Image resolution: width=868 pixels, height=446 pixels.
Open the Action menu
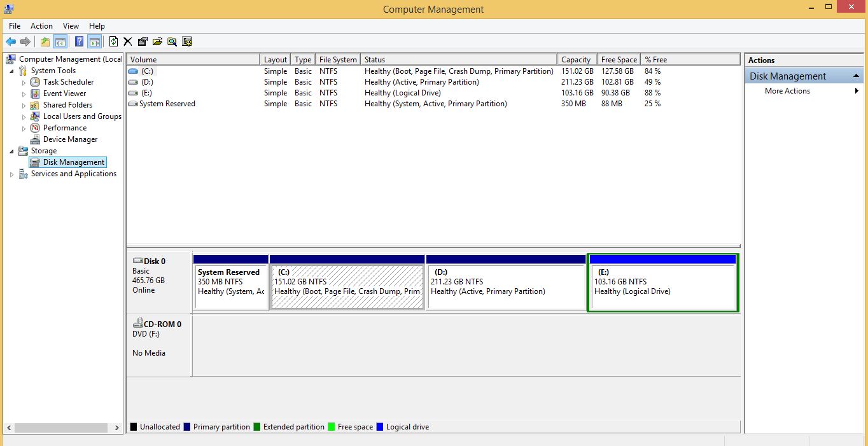41,26
